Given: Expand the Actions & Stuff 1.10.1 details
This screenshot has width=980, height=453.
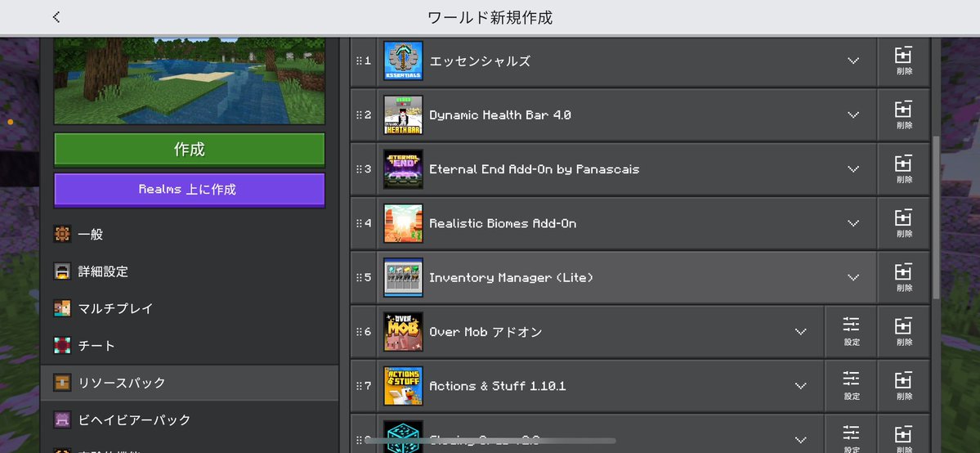Looking at the screenshot, I should tap(801, 385).
